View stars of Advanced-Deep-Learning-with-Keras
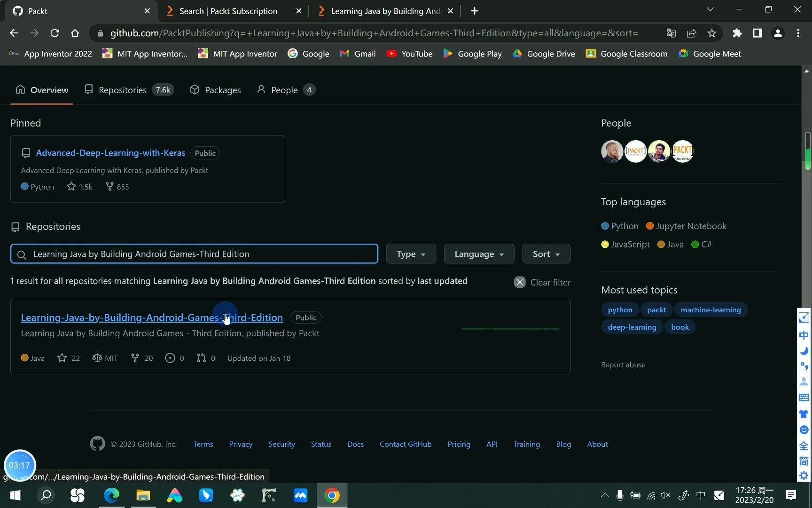The image size is (812, 508). pyautogui.click(x=79, y=187)
